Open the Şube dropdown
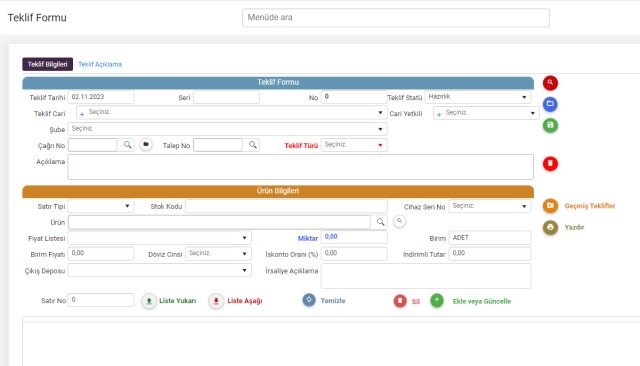This screenshot has height=366, width=640. pyautogui.click(x=227, y=129)
